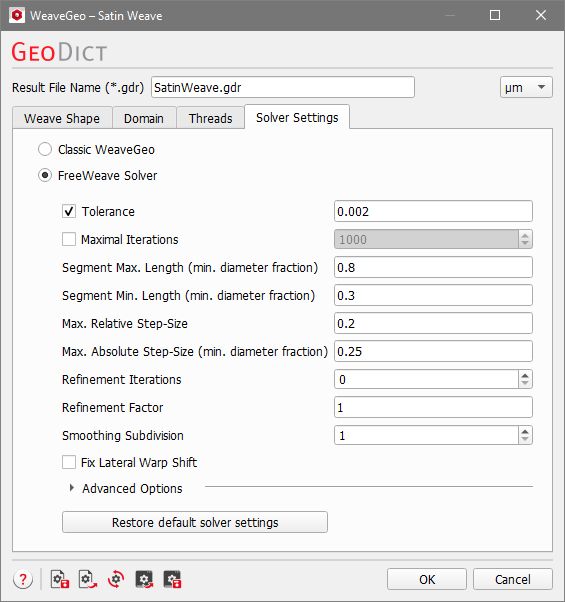Click the Smoothing Subdivision value field

coord(426,435)
